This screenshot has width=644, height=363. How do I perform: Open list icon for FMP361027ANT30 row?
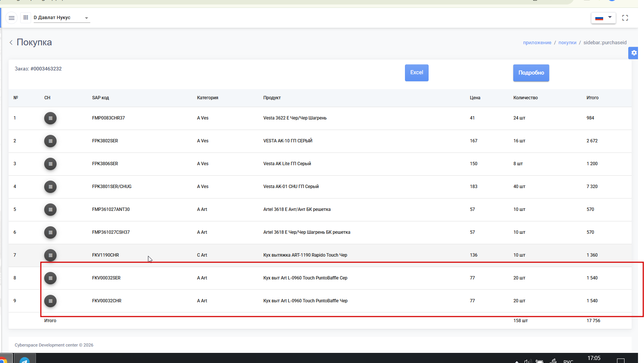(50, 209)
